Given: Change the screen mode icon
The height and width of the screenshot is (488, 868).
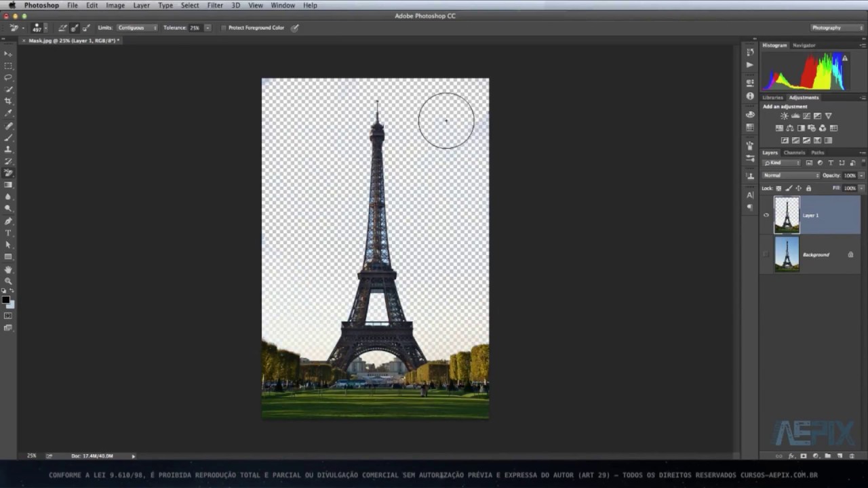Looking at the screenshot, I should click(8, 328).
